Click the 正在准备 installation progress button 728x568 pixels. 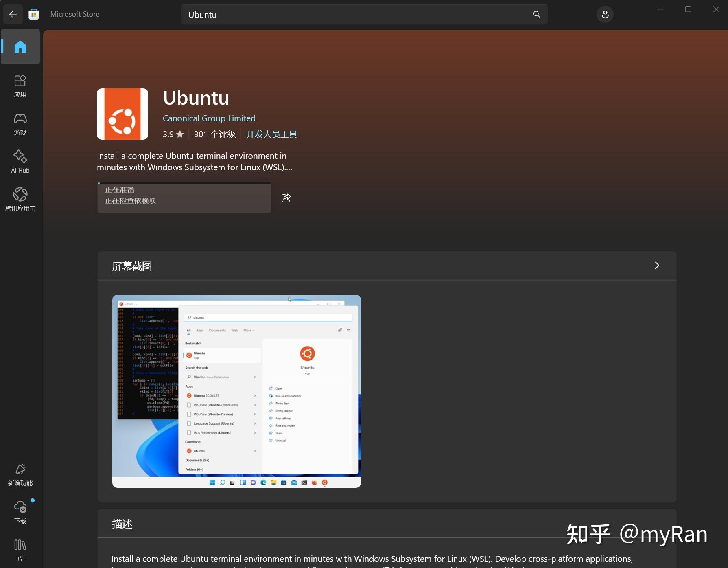pyautogui.click(x=184, y=198)
